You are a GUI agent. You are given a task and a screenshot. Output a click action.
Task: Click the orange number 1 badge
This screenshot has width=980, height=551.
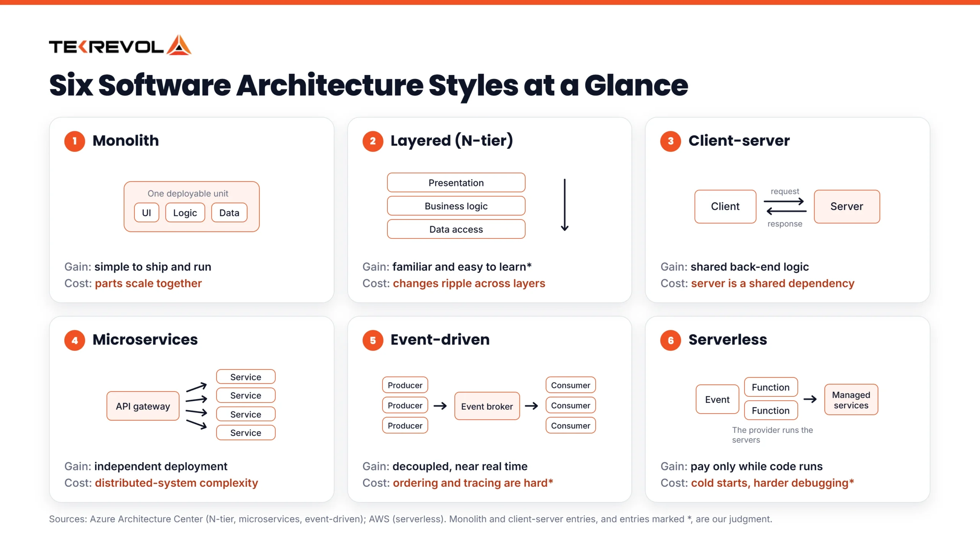click(75, 141)
